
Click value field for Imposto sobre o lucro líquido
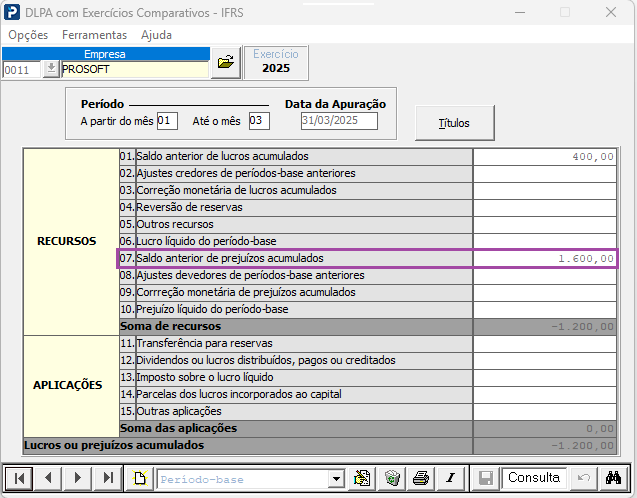[x=545, y=378]
